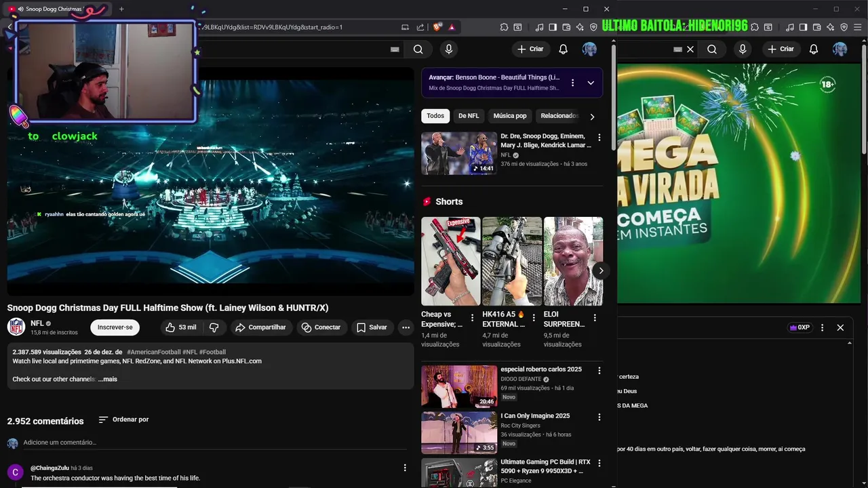868x488 pixels.
Task: Click the 0XP badge in chat header
Action: click(x=800, y=327)
